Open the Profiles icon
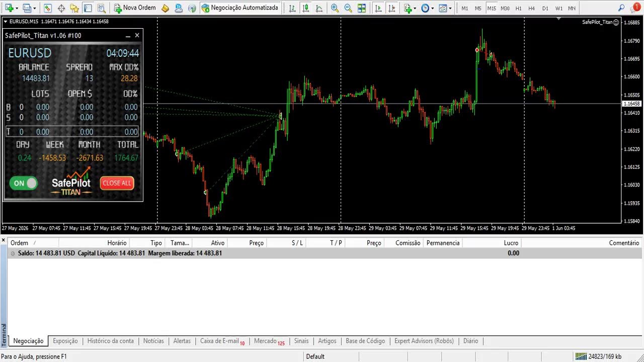 27,8
